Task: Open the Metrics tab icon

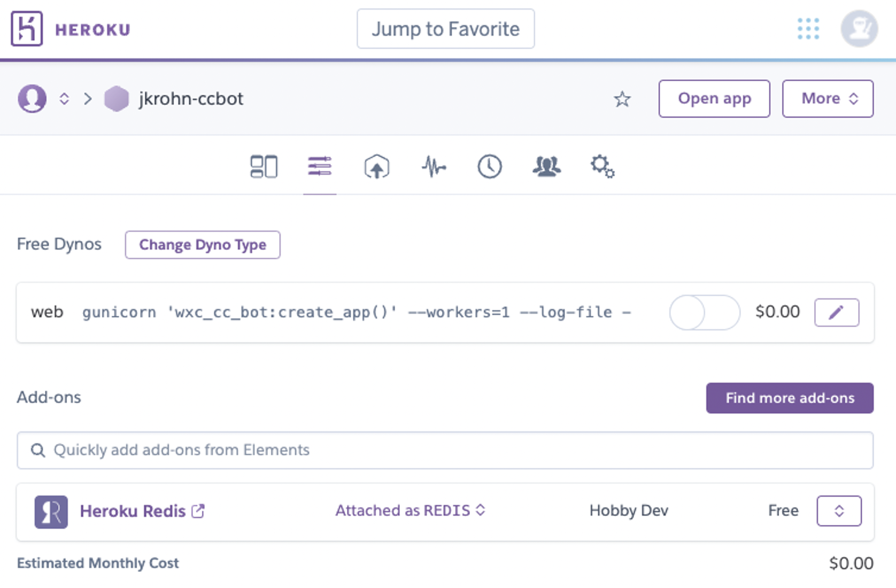Action: (434, 167)
